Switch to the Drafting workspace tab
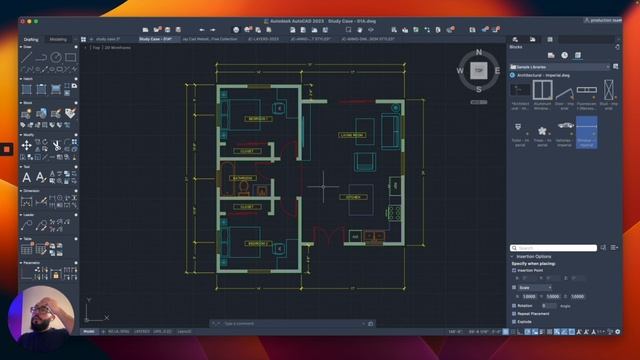The image size is (640, 360). point(31,40)
